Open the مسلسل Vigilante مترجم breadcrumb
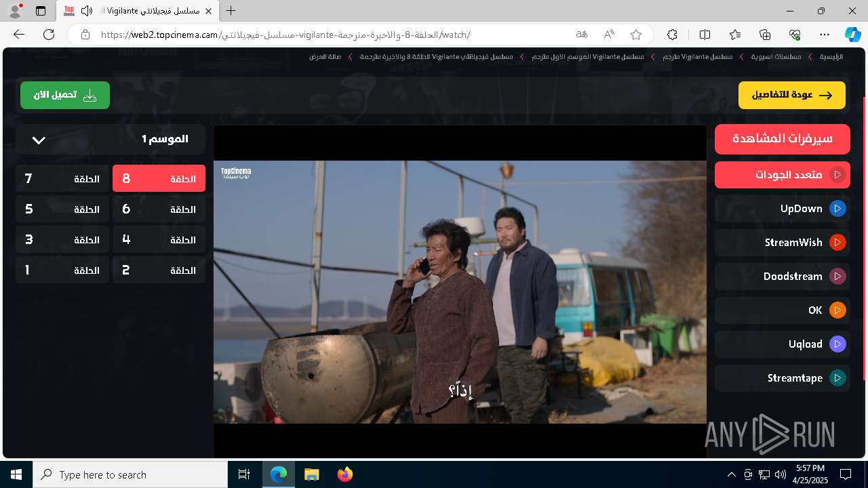Viewport: 868px width, 488px height. 697,57
